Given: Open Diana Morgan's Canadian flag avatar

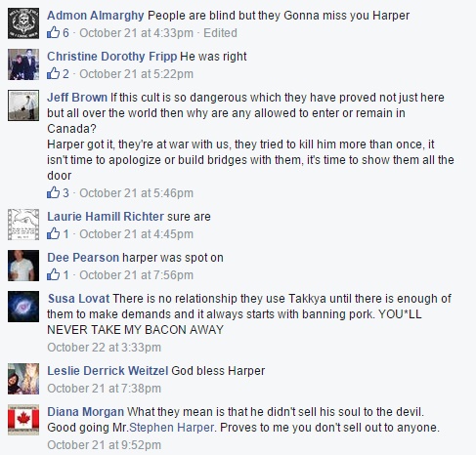Looking at the screenshot, I should pos(23,420).
